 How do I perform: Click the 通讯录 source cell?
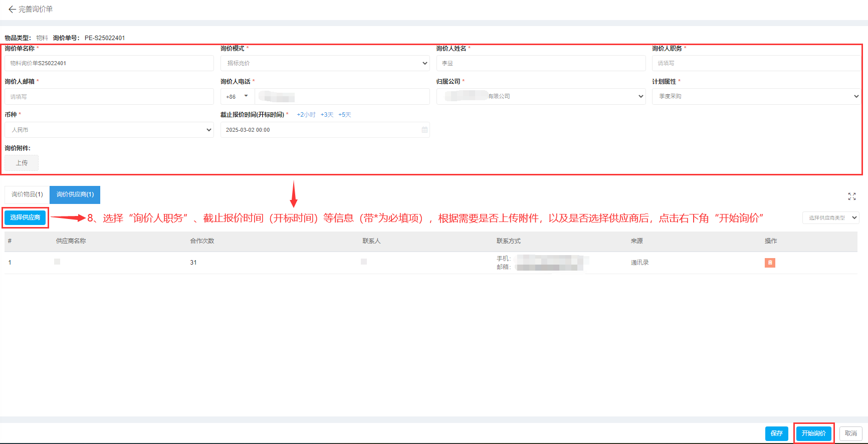tap(639, 263)
